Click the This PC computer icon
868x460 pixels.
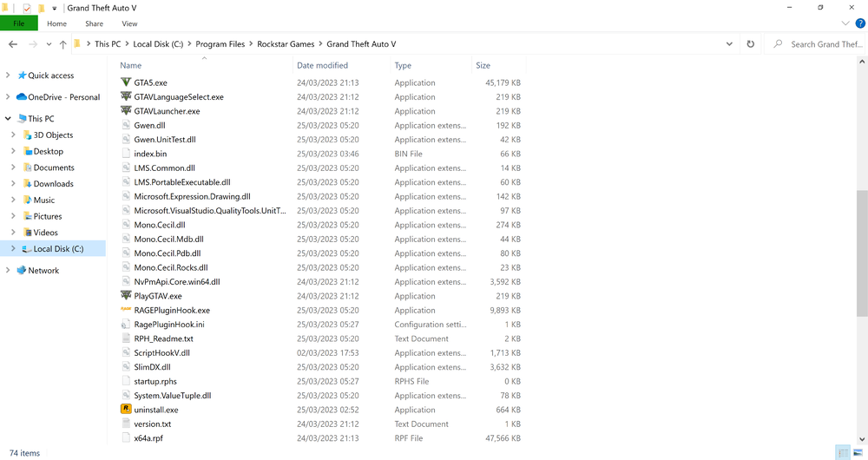pyautogui.click(x=23, y=118)
